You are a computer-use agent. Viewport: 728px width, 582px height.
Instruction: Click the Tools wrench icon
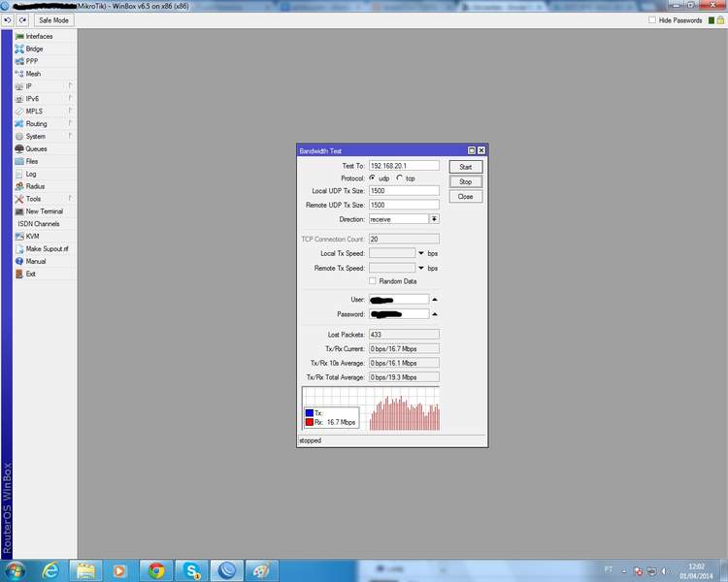click(x=19, y=199)
